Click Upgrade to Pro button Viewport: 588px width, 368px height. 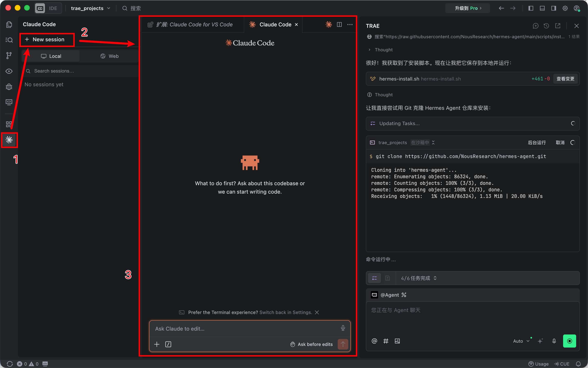(x=468, y=8)
